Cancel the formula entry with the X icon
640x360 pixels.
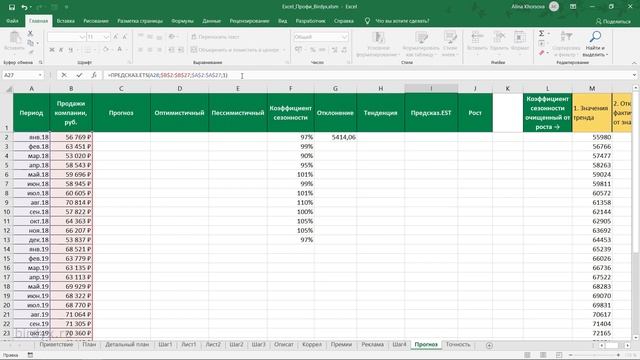64,75
